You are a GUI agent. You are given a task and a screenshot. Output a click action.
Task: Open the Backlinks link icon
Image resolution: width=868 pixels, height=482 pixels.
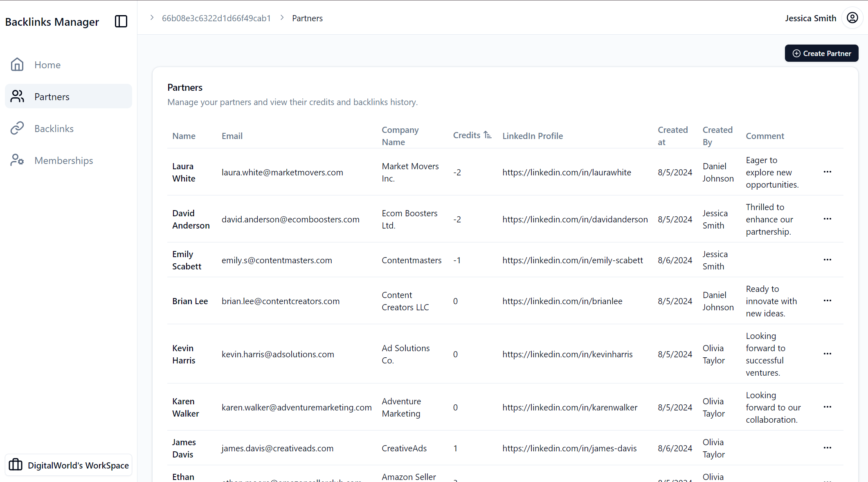(x=17, y=128)
